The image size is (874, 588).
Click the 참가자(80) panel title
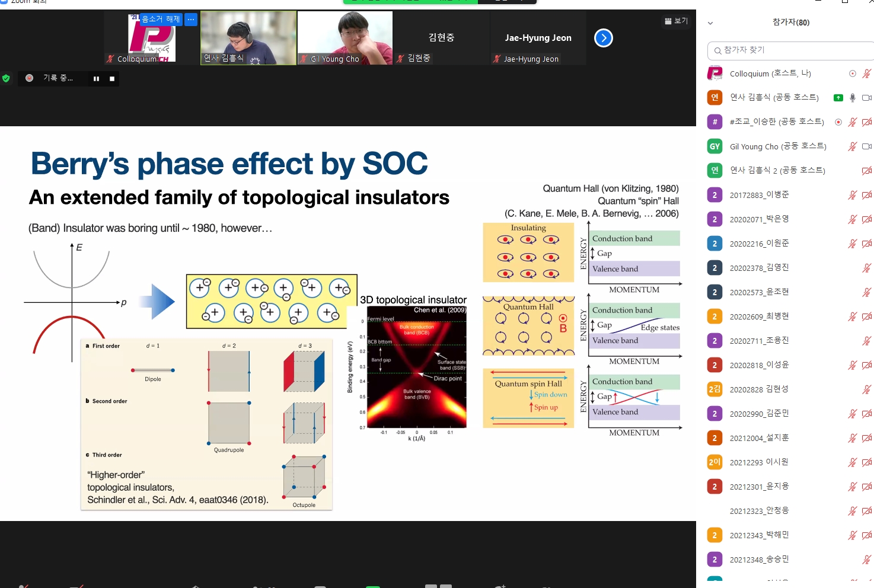(x=791, y=23)
